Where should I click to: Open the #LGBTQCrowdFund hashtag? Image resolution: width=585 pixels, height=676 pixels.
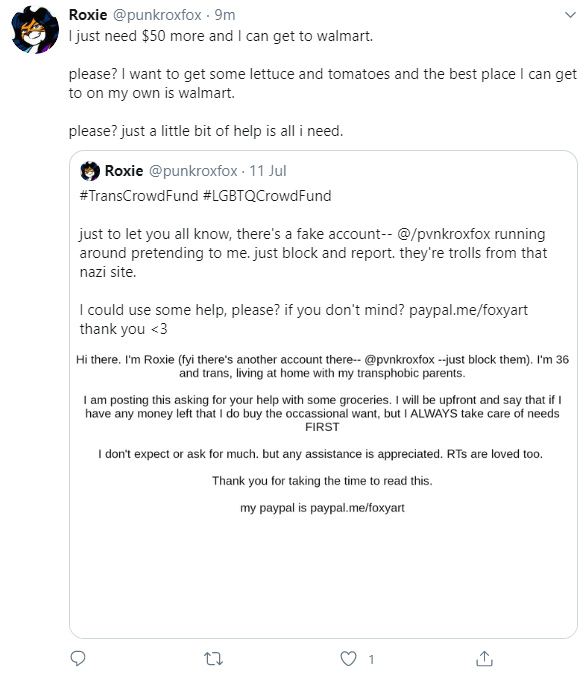click(x=267, y=196)
